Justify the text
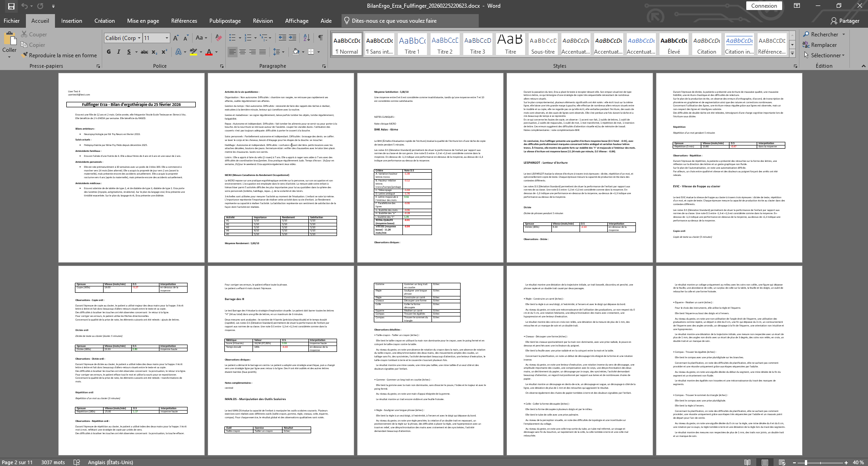This screenshot has height=466, width=868. tap(263, 52)
